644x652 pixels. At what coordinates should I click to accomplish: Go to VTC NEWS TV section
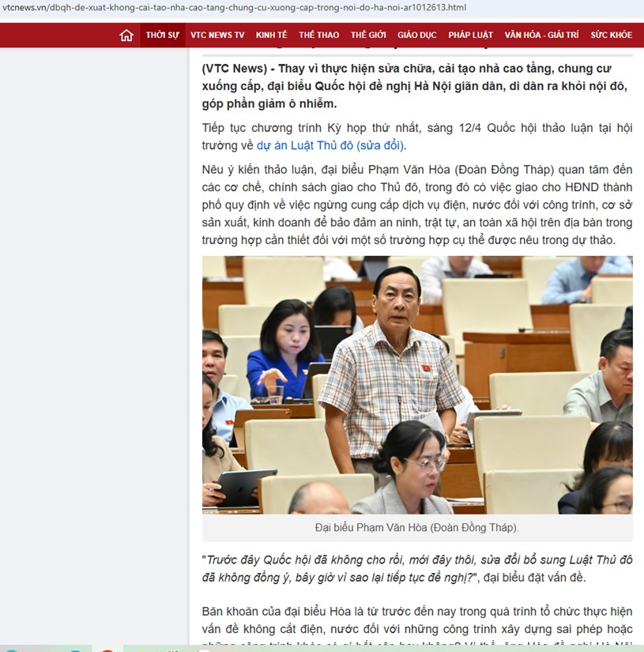pyautogui.click(x=217, y=36)
